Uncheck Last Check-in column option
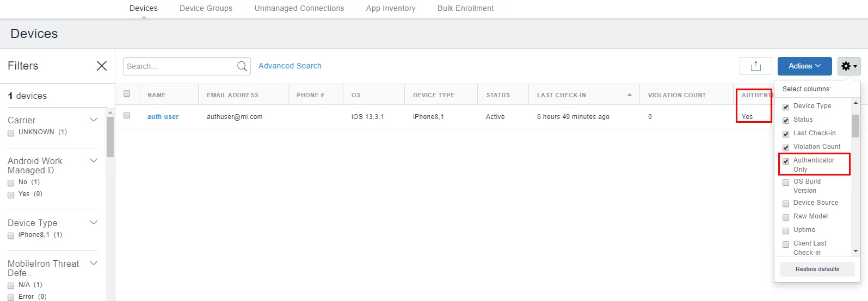 tap(786, 134)
